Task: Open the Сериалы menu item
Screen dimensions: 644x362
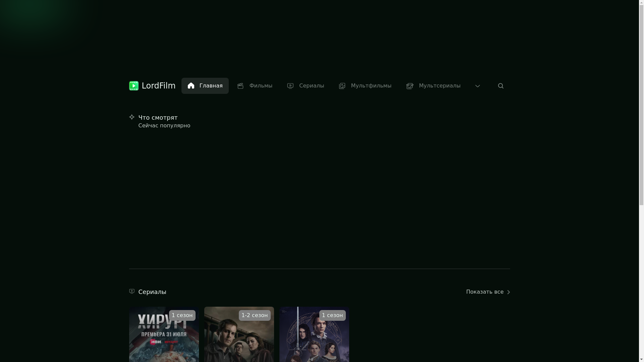Action: [305, 86]
